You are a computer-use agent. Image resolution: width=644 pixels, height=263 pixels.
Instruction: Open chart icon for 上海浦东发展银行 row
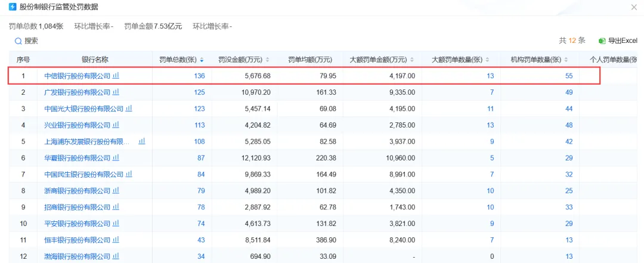[142, 141]
